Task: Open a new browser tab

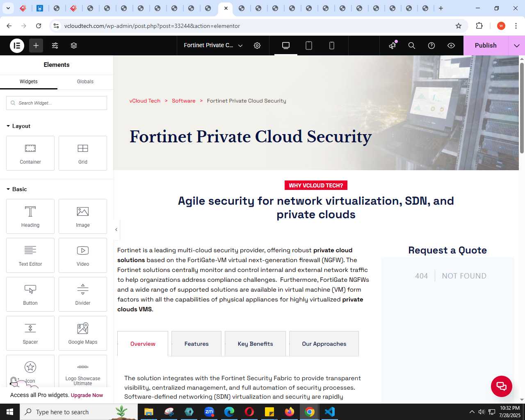Action: click(441, 8)
